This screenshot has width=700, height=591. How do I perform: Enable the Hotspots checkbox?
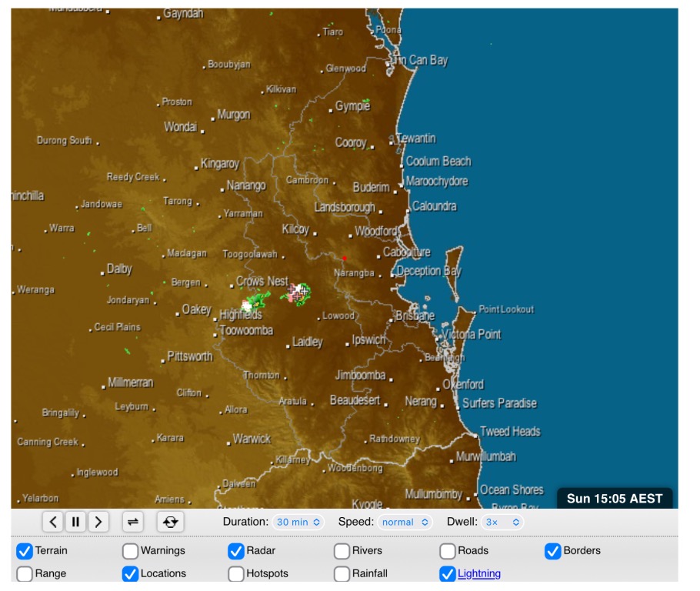point(236,574)
